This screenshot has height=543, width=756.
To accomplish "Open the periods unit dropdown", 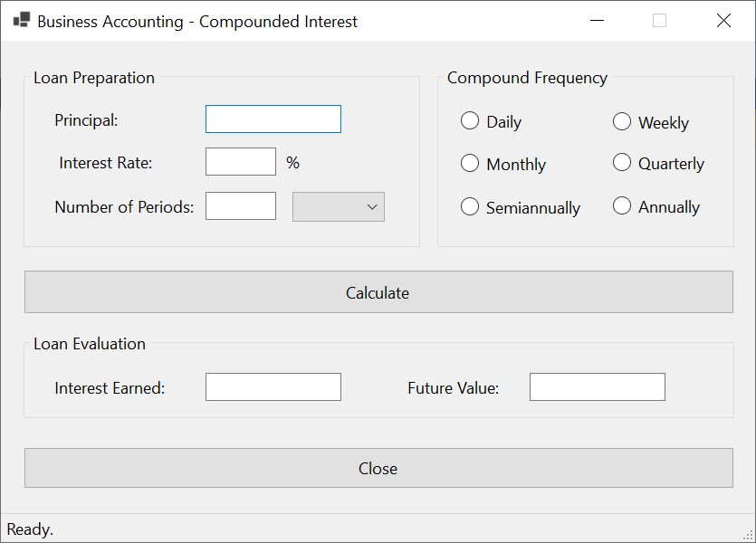I will (339, 206).
